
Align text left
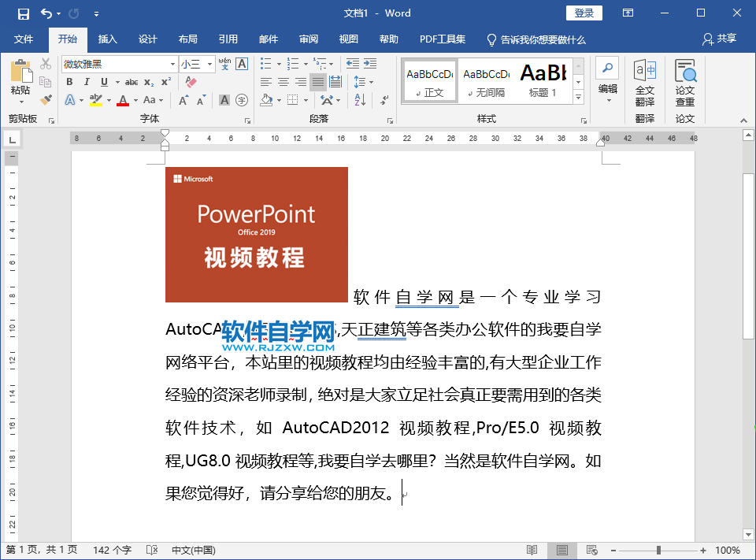coord(266,82)
